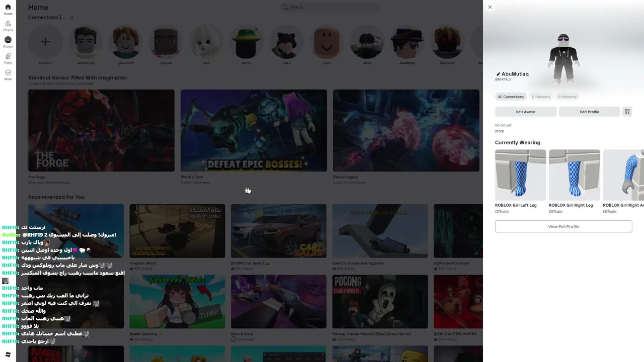Screen dimensions: 644x362
Task: Click the search magnifier icon
Action: coord(285,7)
